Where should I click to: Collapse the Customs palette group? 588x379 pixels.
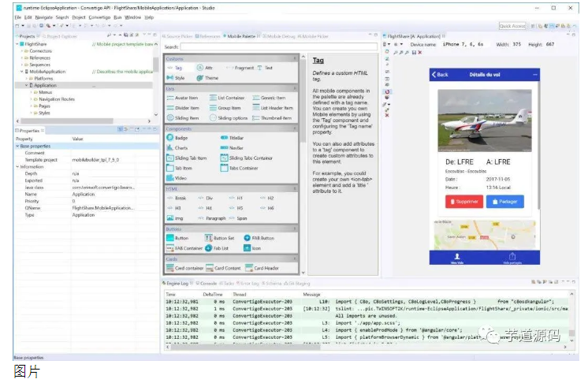click(295, 59)
